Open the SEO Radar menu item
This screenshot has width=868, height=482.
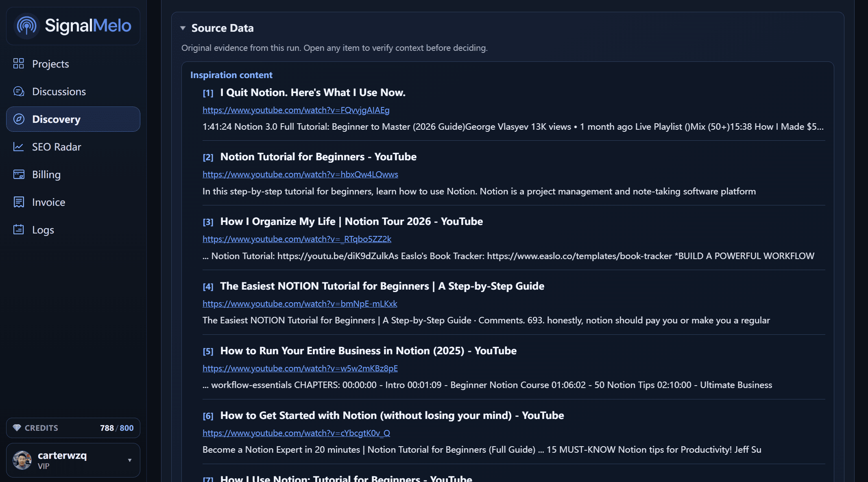[x=57, y=147]
